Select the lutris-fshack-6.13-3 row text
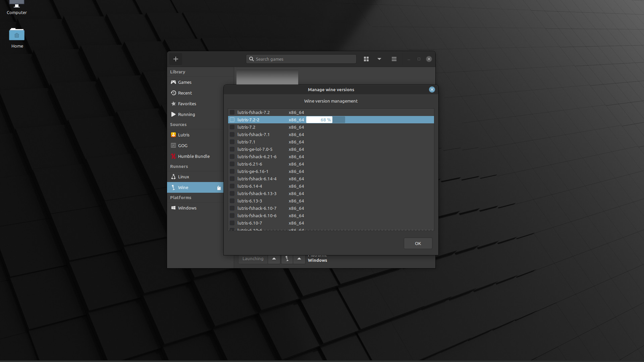 click(257, 193)
